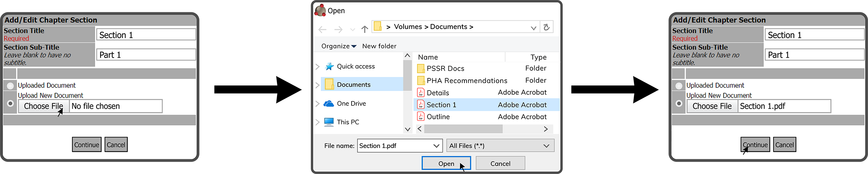Expand the File name dropdown arrow
This screenshot has width=868, height=174.
[x=436, y=146]
